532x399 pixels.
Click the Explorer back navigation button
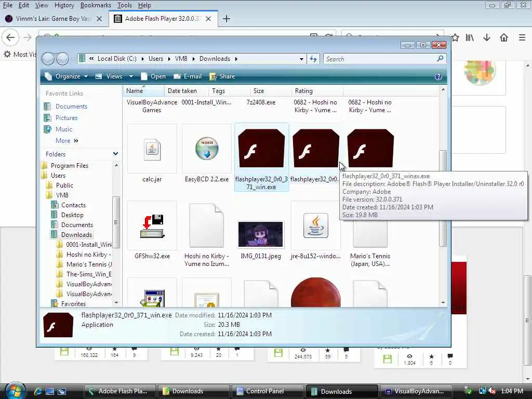point(48,59)
